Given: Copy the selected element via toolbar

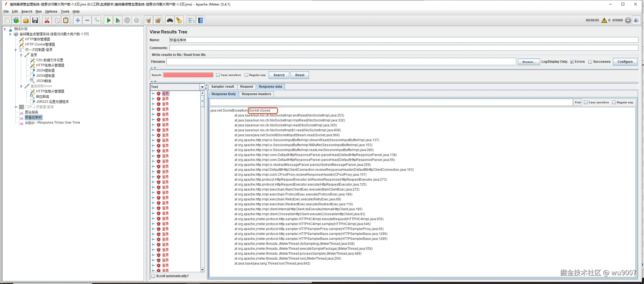Looking at the screenshot, I should (56, 20).
